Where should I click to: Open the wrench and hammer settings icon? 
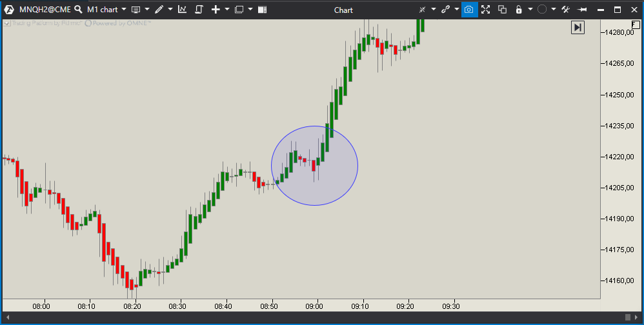[565, 10]
